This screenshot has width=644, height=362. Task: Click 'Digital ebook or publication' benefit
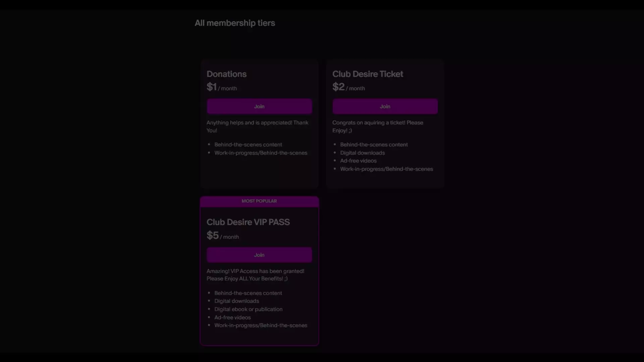(x=249, y=309)
